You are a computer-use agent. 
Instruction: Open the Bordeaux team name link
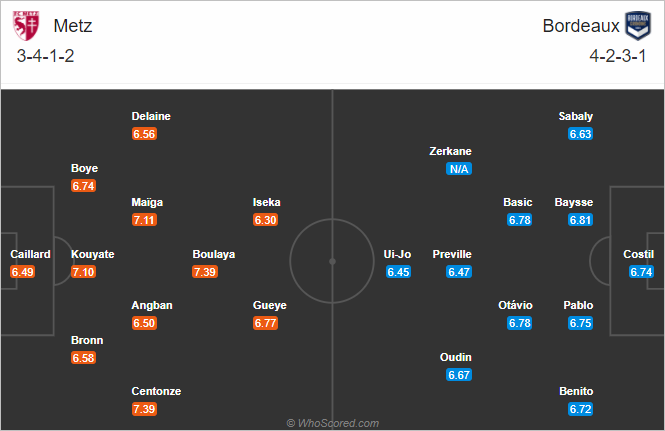click(581, 26)
